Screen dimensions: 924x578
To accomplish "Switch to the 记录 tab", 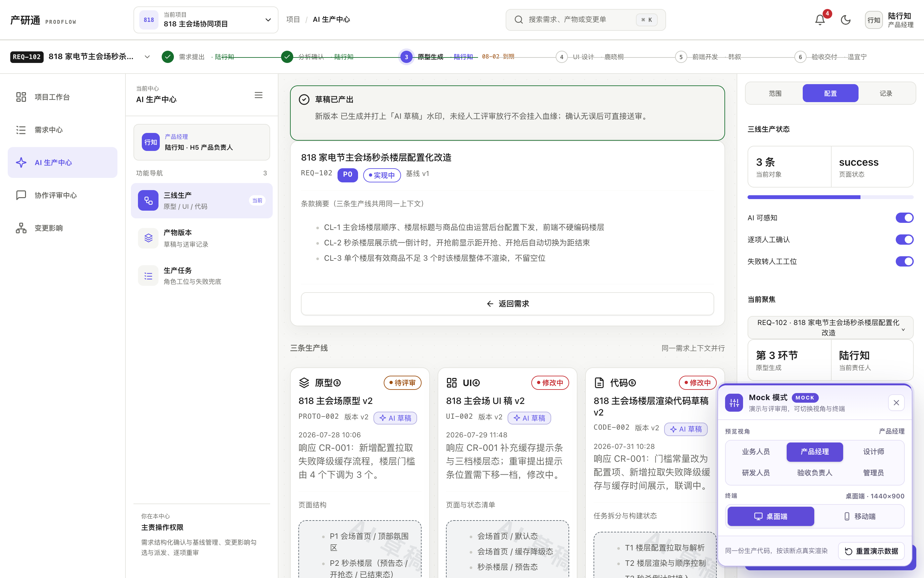I will (886, 93).
